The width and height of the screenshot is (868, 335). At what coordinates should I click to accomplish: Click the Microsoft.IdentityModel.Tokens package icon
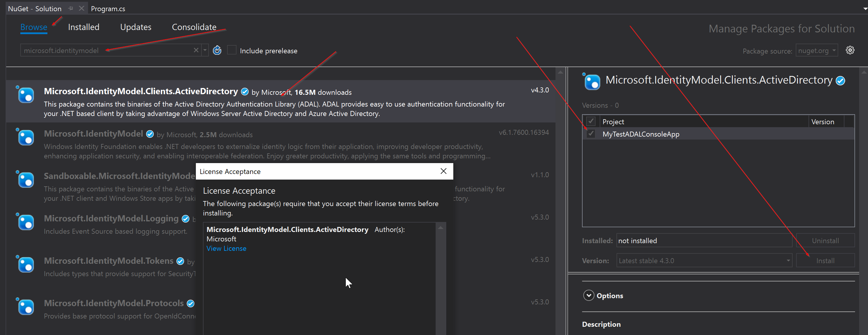(25, 264)
